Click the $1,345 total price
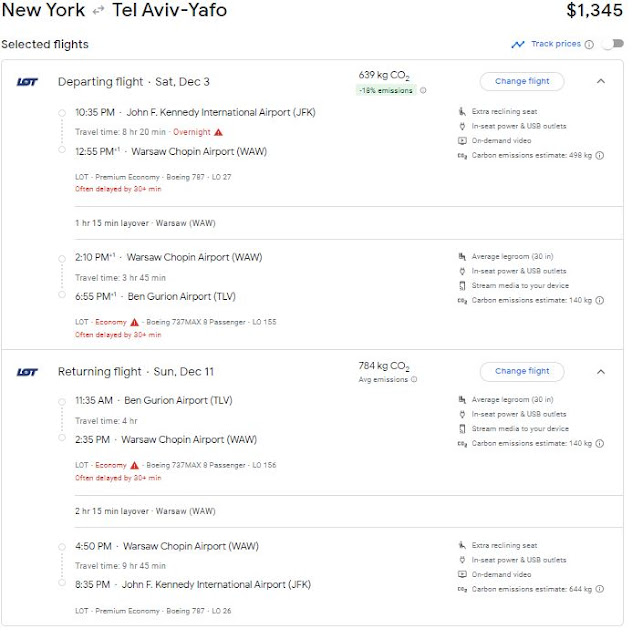Screen dimensions: 632x639 pos(594,12)
